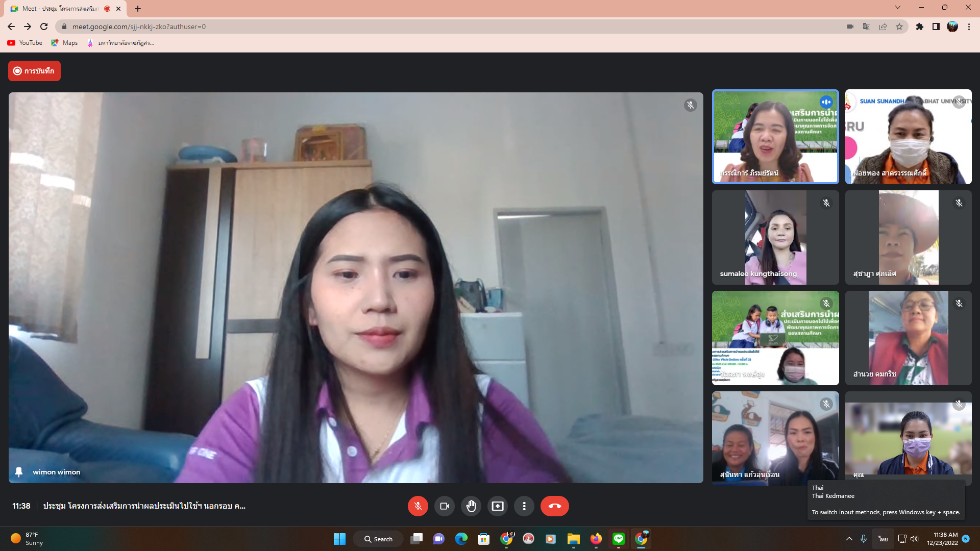980x551 pixels.
Task: Click the sumalee kungthaisong video tile
Action: pyautogui.click(x=775, y=237)
